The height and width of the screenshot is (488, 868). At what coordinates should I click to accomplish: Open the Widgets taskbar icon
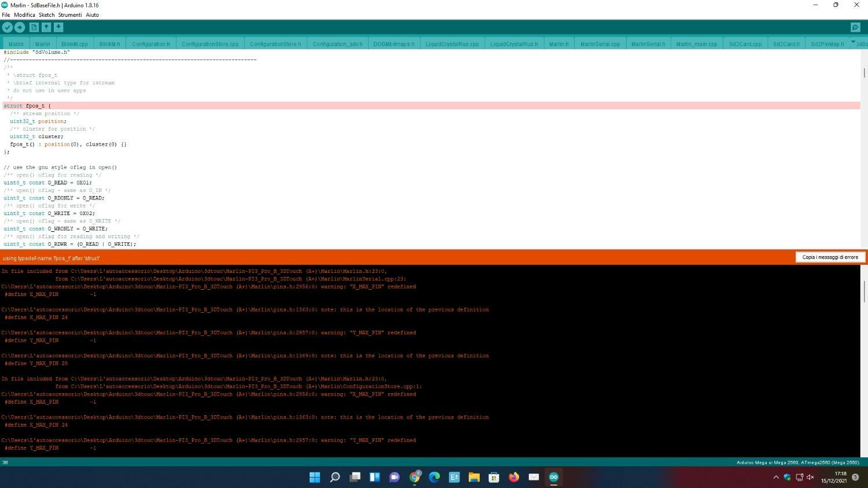pyautogui.click(x=374, y=477)
